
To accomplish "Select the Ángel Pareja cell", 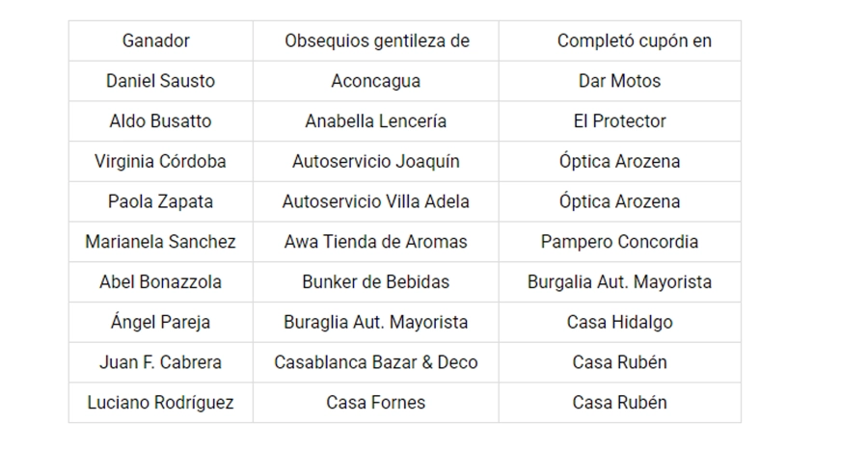I will (160, 323).
